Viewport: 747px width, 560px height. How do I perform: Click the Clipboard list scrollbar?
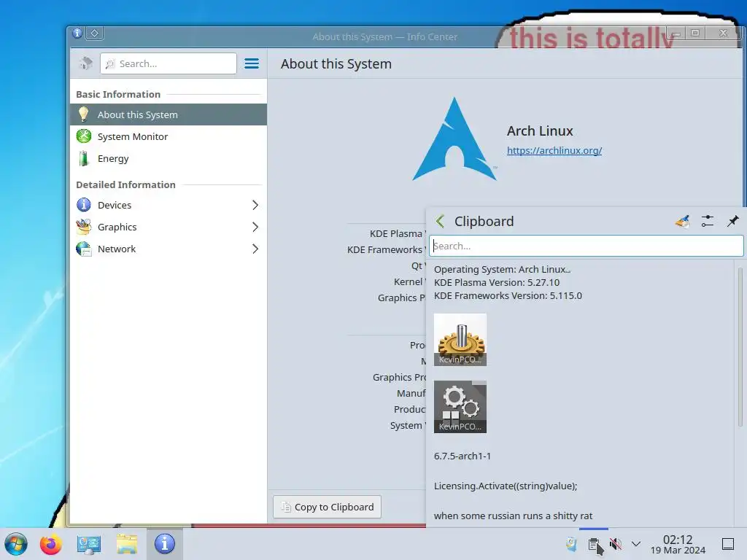point(740,346)
